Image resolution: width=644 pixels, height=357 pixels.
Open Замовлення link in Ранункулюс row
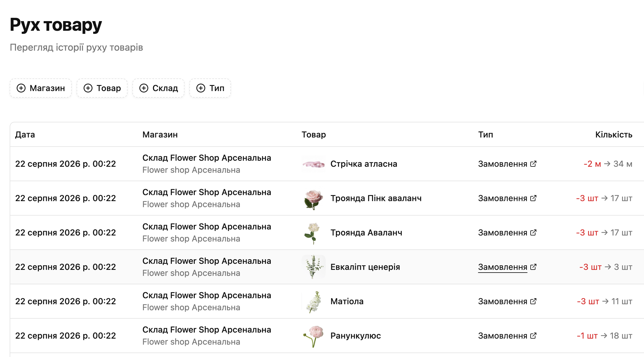coord(503,336)
